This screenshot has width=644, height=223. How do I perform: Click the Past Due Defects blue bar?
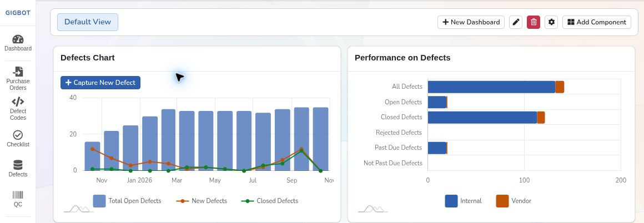click(x=437, y=148)
